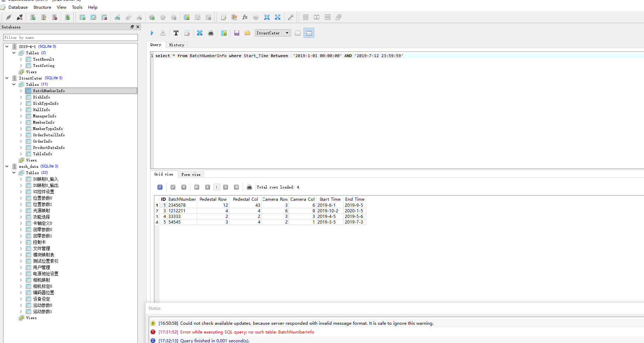
Task: Clear the SQL editor contents
Action: tap(187, 33)
